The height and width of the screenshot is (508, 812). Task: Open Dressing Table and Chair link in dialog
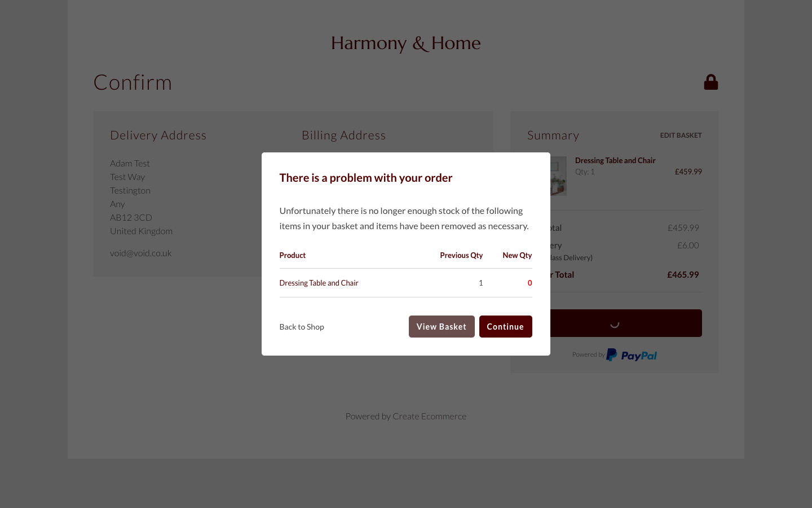pos(319,283)
